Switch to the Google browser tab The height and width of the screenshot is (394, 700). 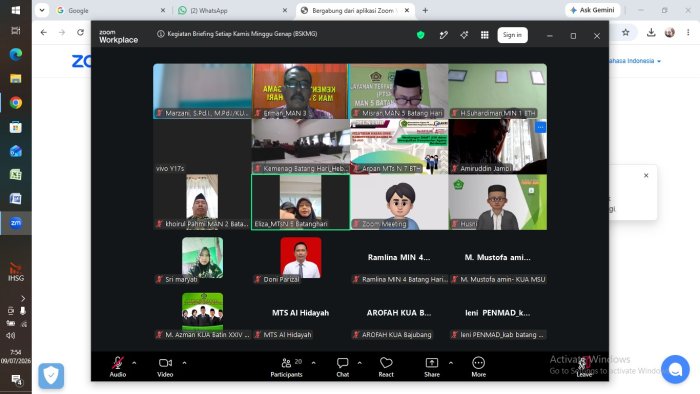point(112,10)
